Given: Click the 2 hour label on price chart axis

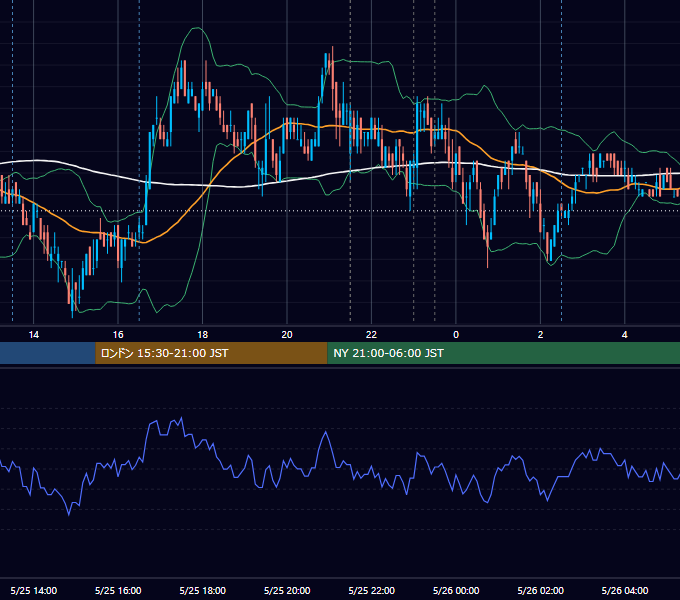Looking at the screenshot, I should (540, 335).
